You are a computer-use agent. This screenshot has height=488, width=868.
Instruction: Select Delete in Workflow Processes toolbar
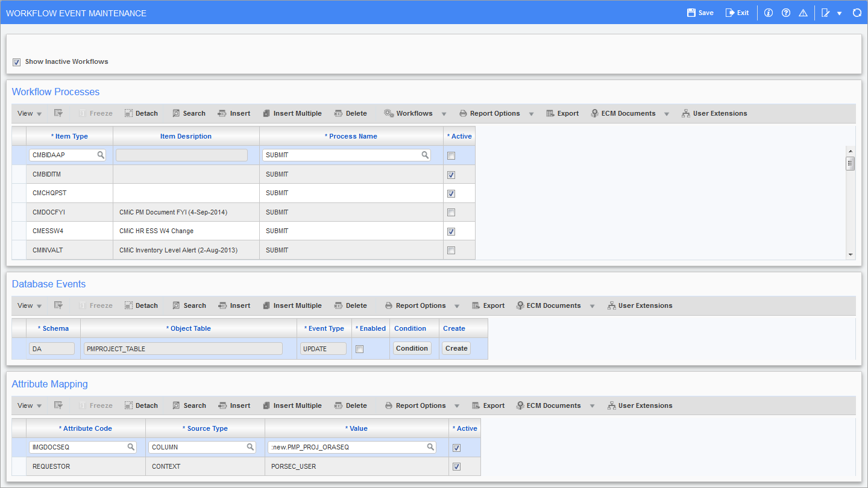pos(351,113)
